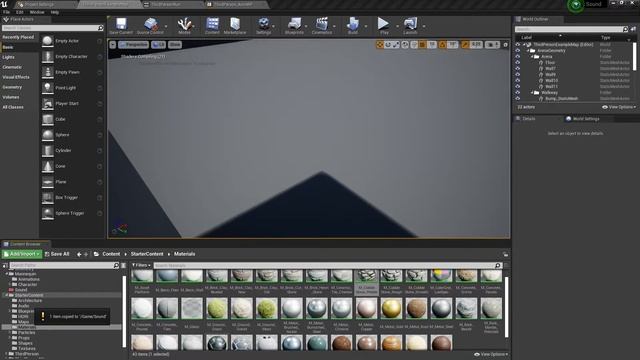Maximize or restore the viewport

tap(505, 44)
